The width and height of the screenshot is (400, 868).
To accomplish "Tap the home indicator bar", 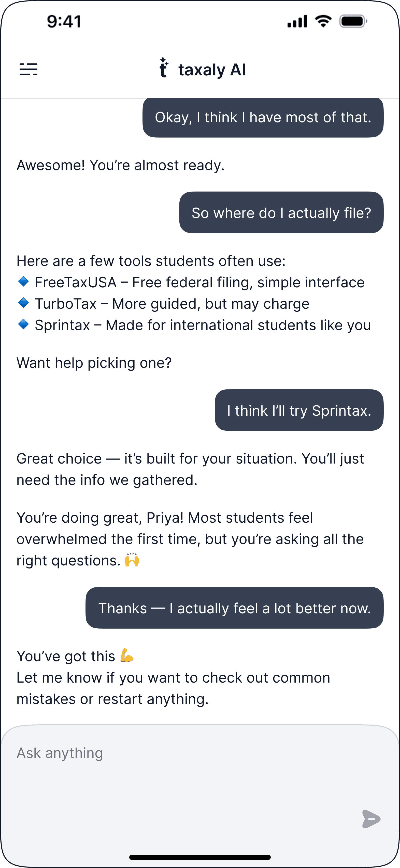I will coord(200,857).
